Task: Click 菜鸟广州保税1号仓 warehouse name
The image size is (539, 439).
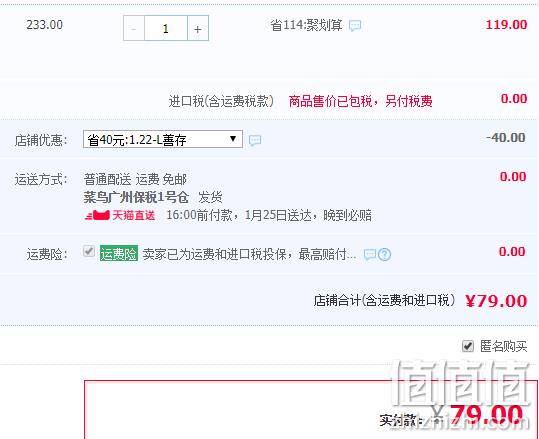Action: point(136,197)
